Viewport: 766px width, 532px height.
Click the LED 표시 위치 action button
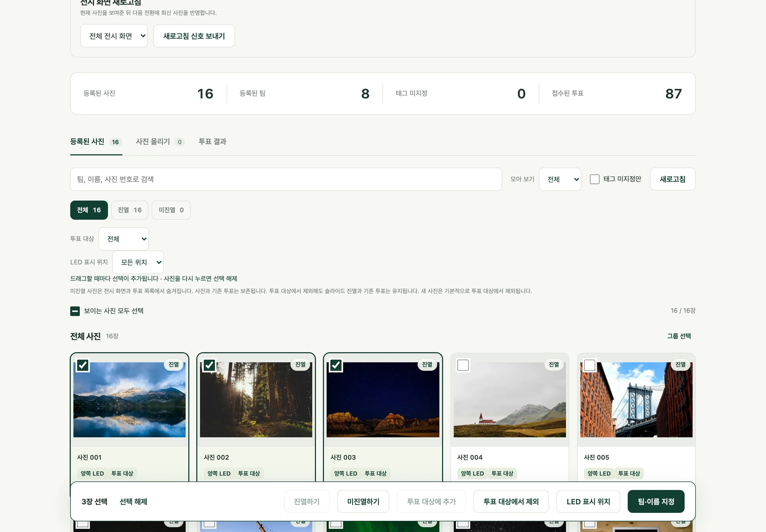coord(588,502)
